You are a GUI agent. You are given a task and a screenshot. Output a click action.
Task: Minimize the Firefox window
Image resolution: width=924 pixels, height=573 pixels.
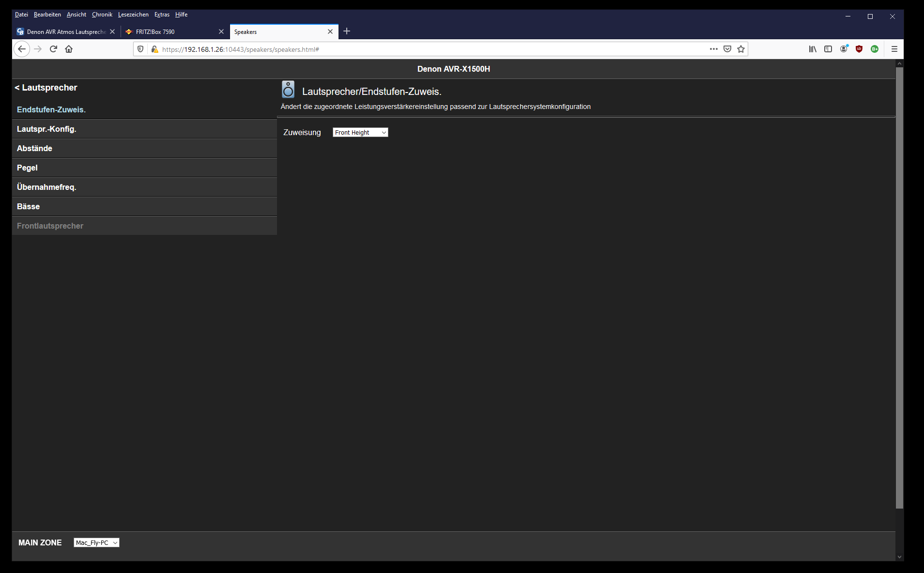[x=848, y=16]
